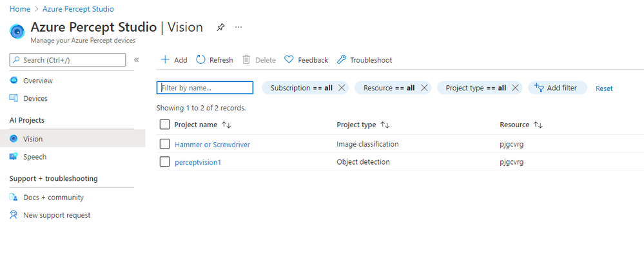
Task: Check the Hammer or Screwdriver row
Action: [x=164, y=143]
